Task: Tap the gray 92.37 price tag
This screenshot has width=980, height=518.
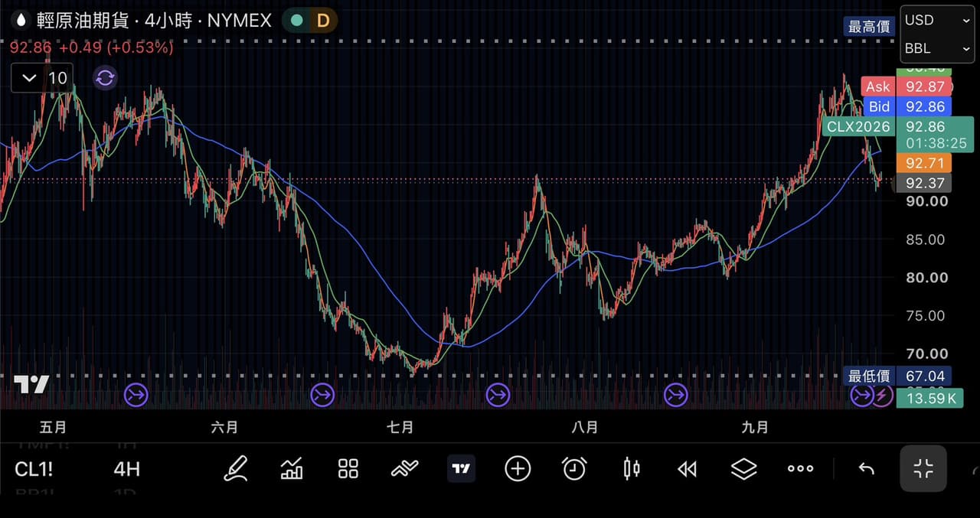Action: (x=924, y=183)
